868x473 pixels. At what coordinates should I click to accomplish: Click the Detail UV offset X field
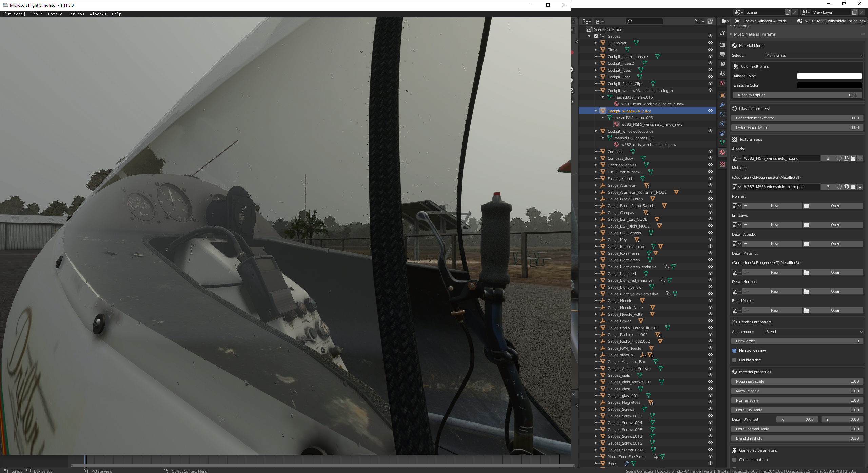pos(797,419)
